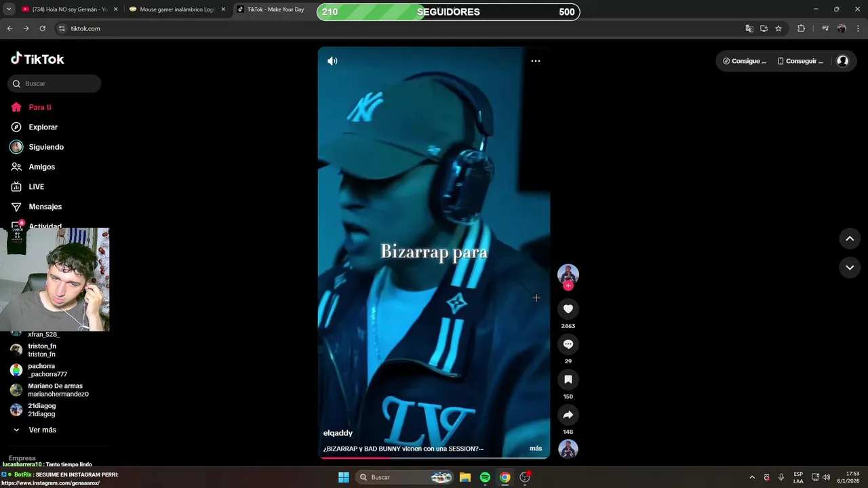Open the creator avatar beside the video
This screenshot has width=868, height=488.
(568, 274)
